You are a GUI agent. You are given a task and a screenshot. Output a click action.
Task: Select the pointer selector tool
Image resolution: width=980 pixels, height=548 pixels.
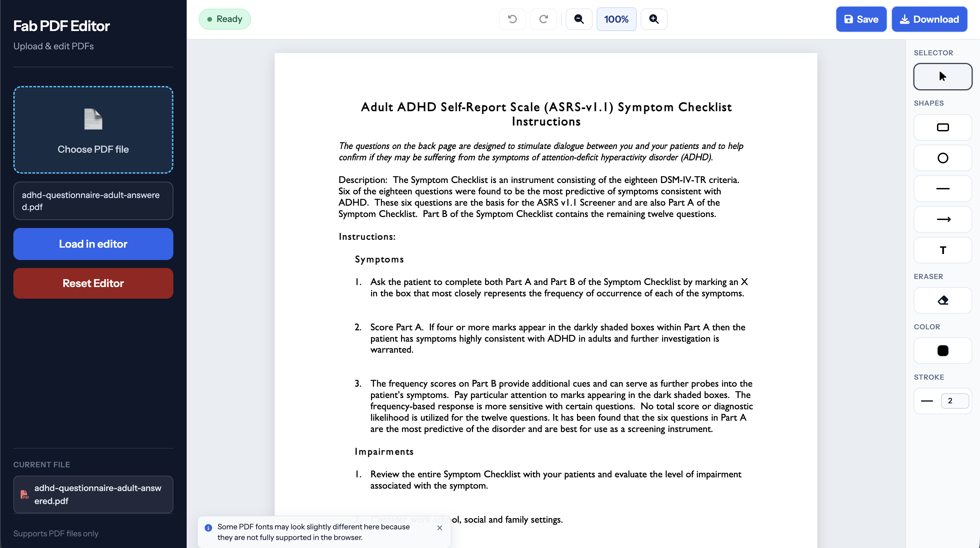(x=942, y=76)
